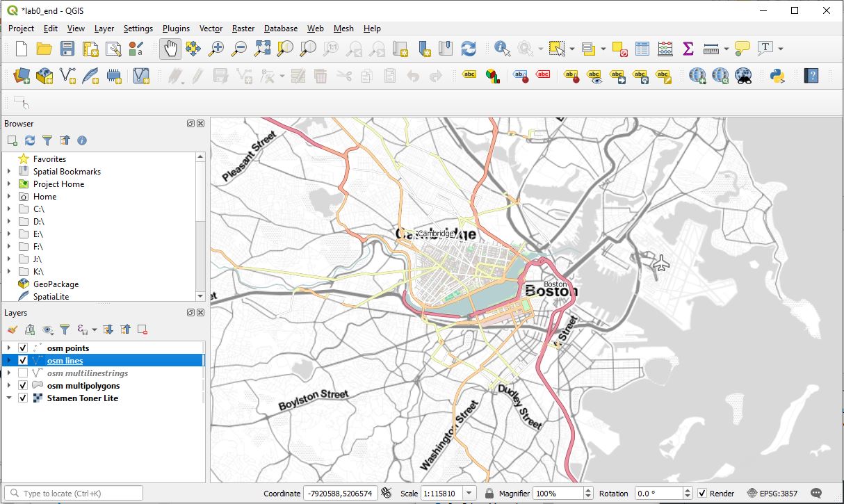Click the Filter Browser funnel icon

47,140
